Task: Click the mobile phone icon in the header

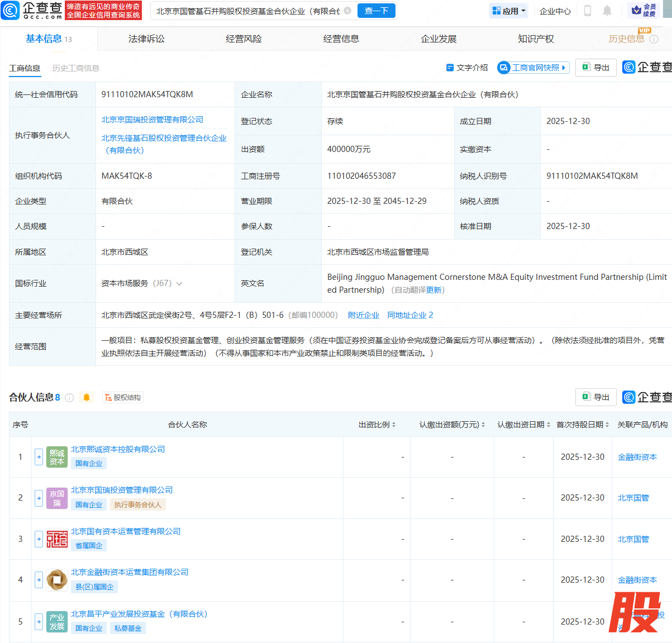Action: tap(587, 11)
